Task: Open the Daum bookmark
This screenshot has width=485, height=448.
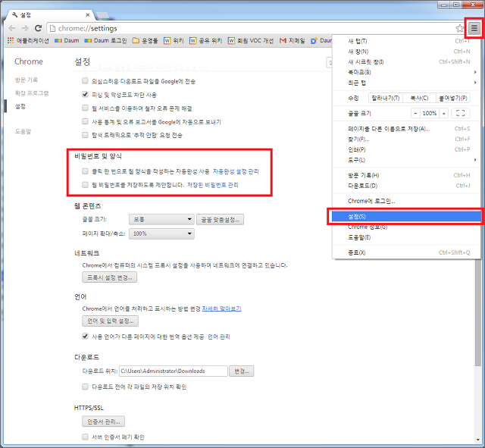Action: point(67,40)
